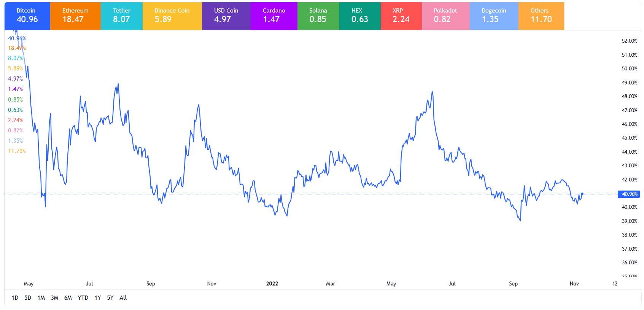Select the USD Coin tile
Image resolution: width=644 pixels, height=310 pixels.
pos(226,16)
